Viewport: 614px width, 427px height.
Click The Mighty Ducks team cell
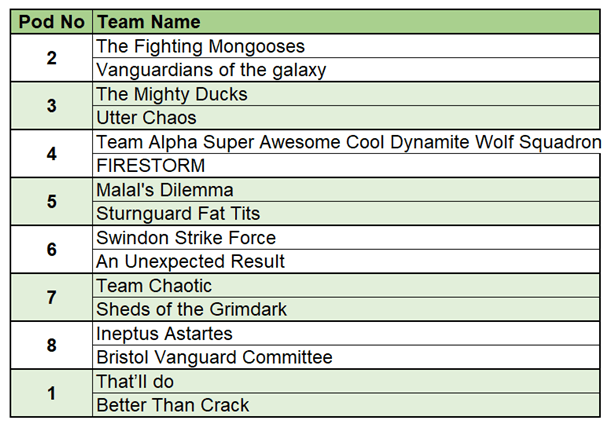tap(171, 94)
